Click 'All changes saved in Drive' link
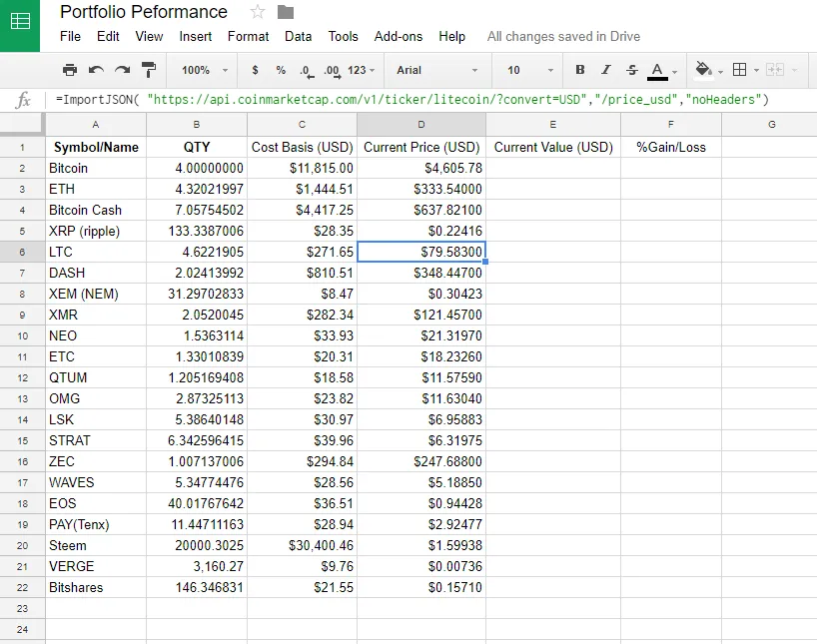The height and width of the screenshot is (644, 817). (x=563, y=37)
